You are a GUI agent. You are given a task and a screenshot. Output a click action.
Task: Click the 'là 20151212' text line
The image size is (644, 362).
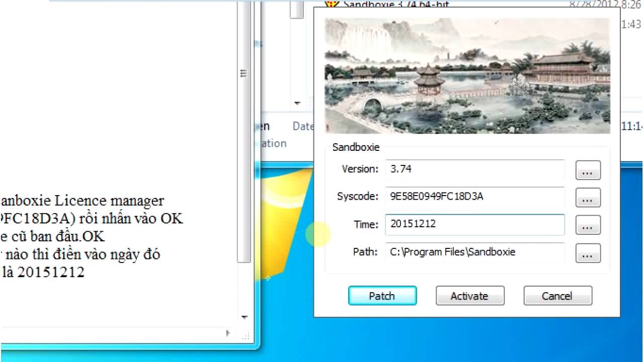coord(42,273)
